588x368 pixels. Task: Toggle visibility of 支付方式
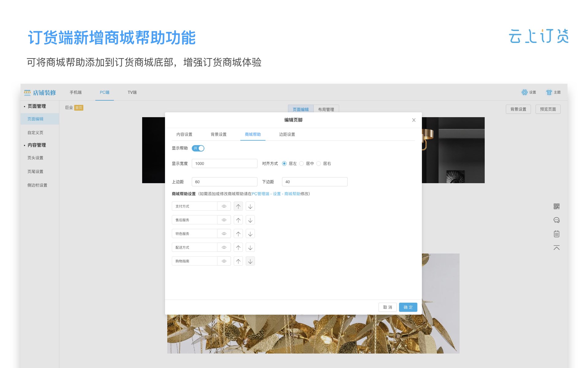point(224,206)
